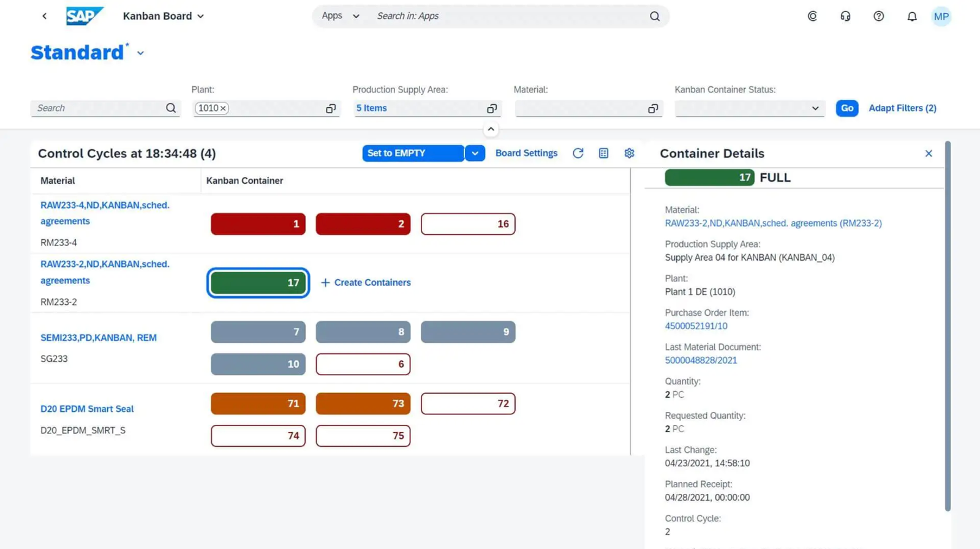Open the gear settings icon in the board toolbar
The image size is (980, 549).
(x=629, y=154)
